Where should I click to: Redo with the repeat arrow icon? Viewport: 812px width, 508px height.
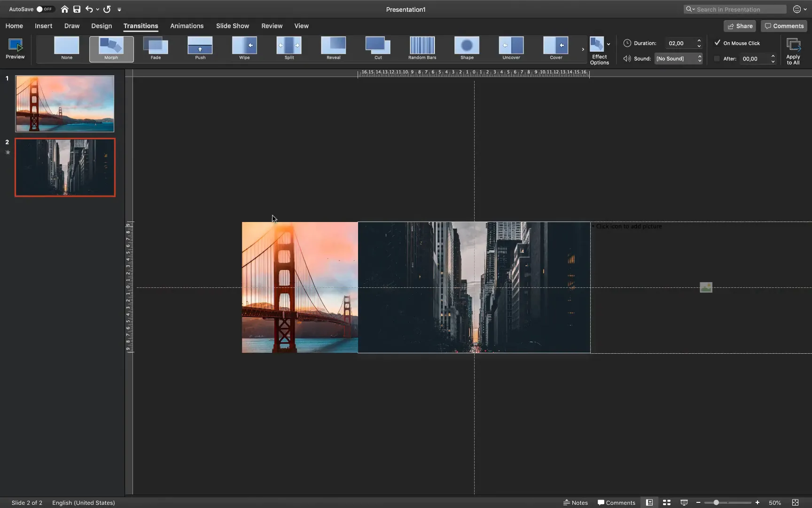pos(107,9)
